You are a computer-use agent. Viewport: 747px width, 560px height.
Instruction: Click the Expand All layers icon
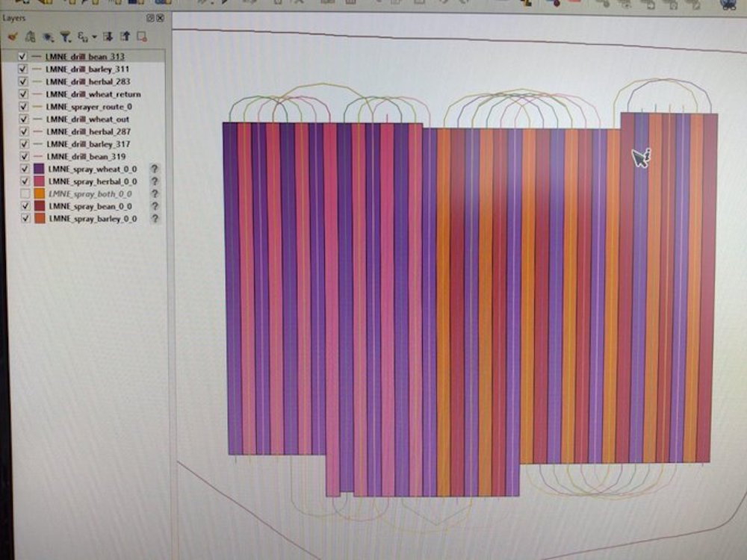(x=108, y=36)
